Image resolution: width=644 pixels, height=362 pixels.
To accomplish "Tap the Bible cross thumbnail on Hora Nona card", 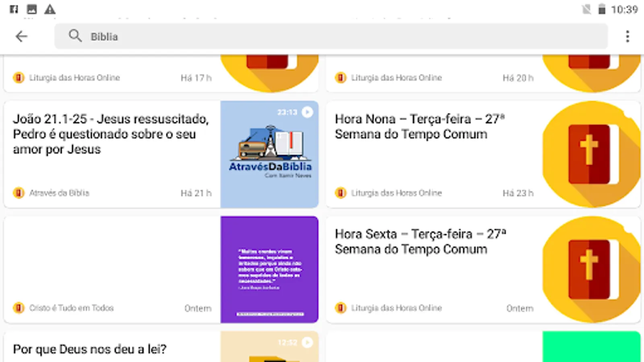I will (591, 154).
